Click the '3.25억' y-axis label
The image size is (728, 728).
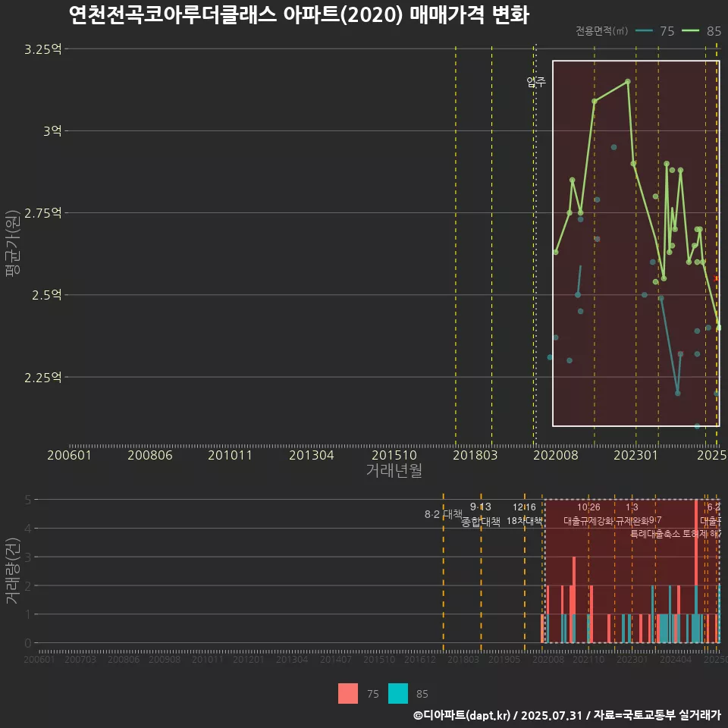click(x=42, y=49)
